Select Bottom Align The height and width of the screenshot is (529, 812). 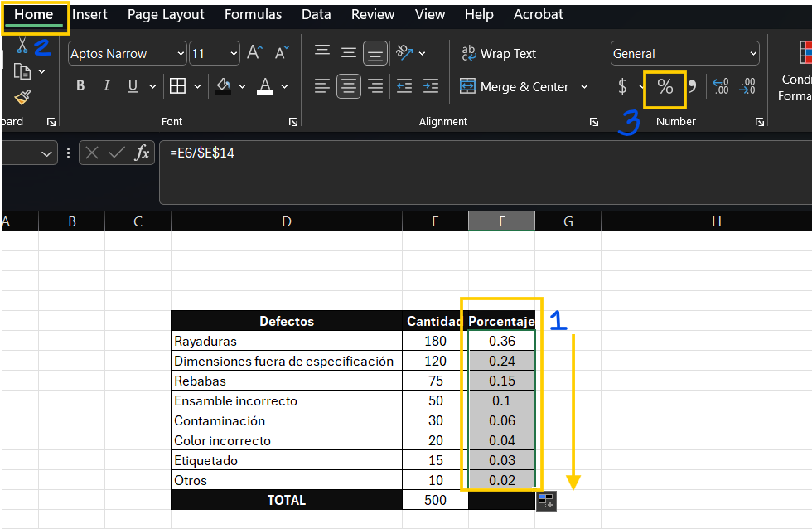pyautogui.click(x=375, y=53)
